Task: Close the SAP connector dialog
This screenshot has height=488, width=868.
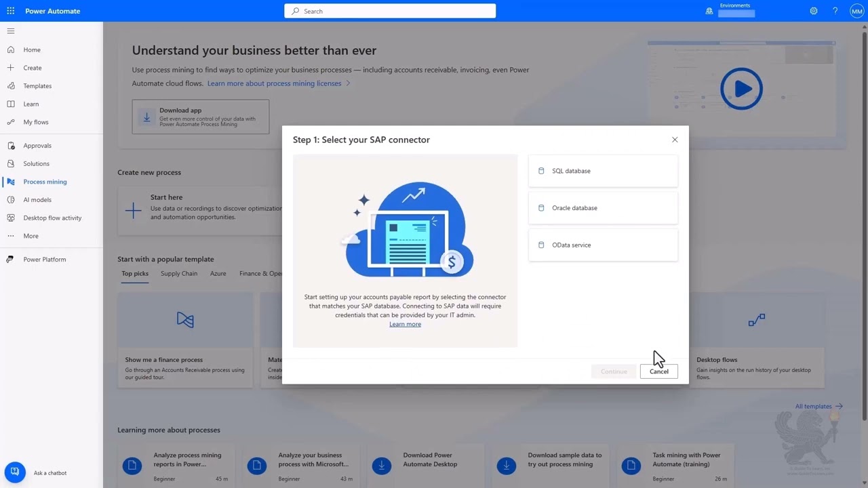Action: (675, 140)
